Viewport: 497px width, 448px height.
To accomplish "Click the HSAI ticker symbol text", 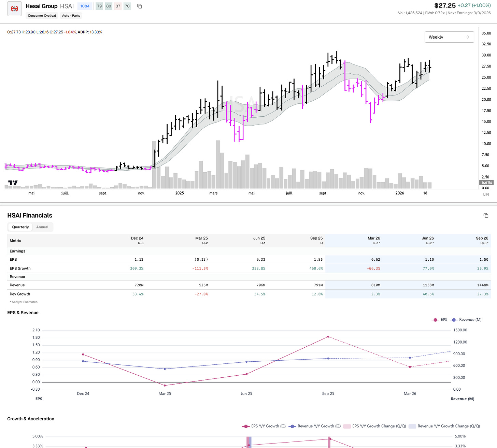I will pyautogui.click(x=67, y=6).
